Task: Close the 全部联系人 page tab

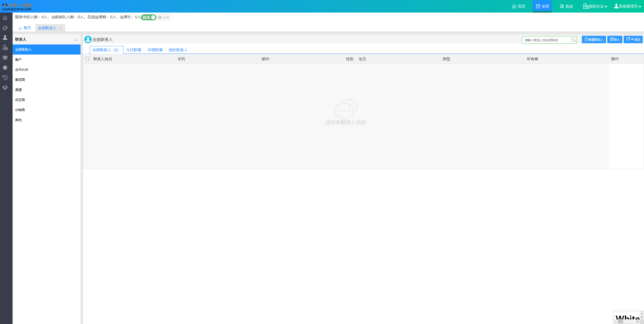Action: [x=61, y=28]
